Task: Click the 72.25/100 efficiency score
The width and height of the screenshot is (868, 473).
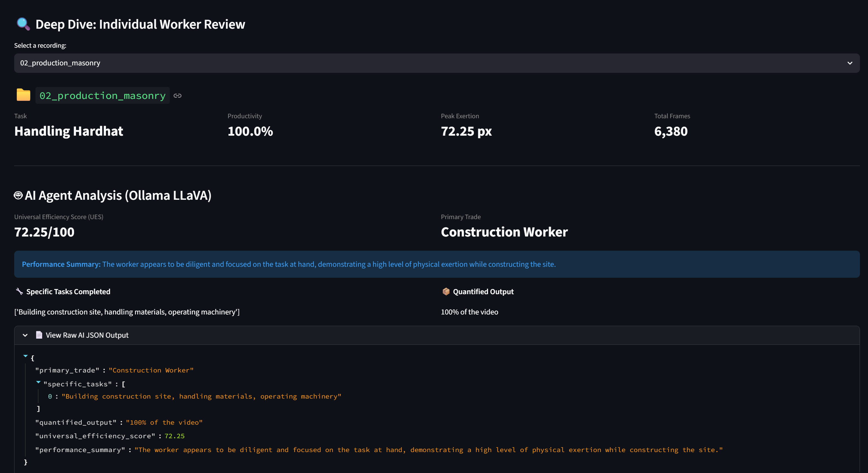Action: point(44,232)
